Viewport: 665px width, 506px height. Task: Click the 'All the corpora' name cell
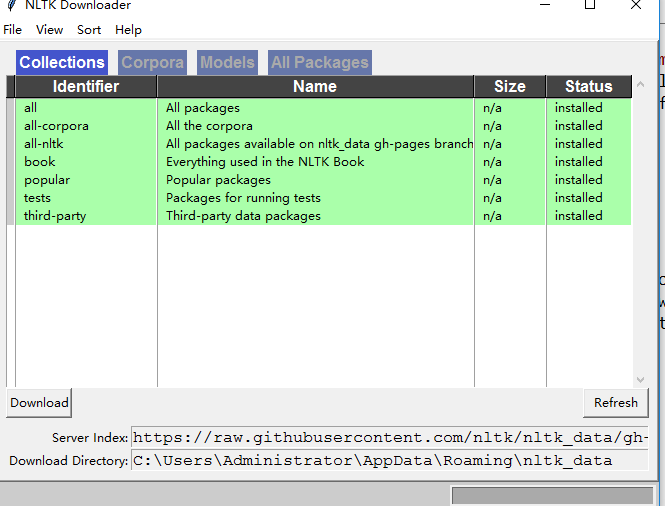click(x=209, y=126)
